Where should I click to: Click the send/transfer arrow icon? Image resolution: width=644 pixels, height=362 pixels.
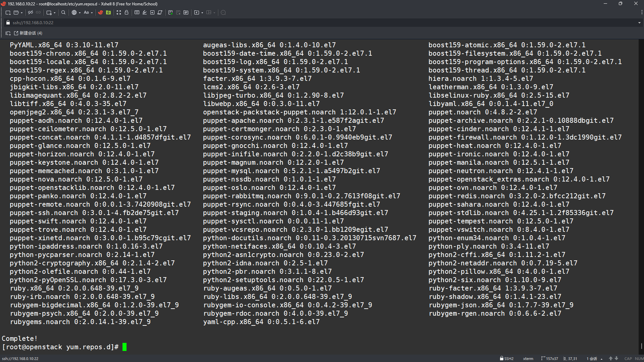click(152, 12)
